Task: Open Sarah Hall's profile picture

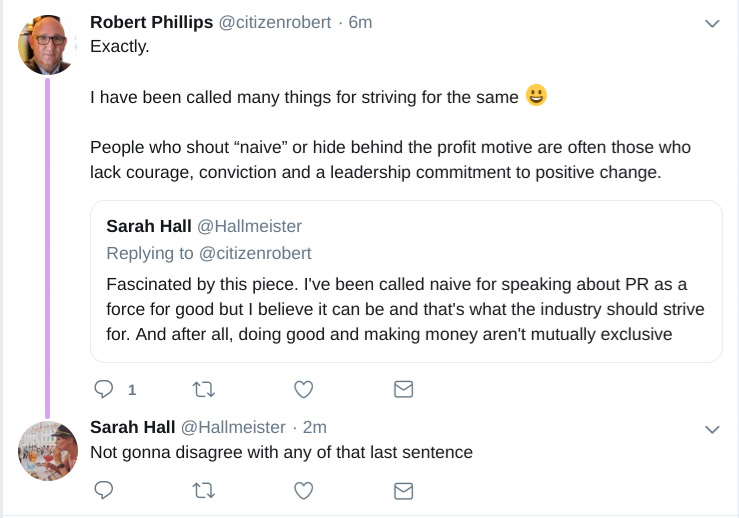Action: coord(47,451)
